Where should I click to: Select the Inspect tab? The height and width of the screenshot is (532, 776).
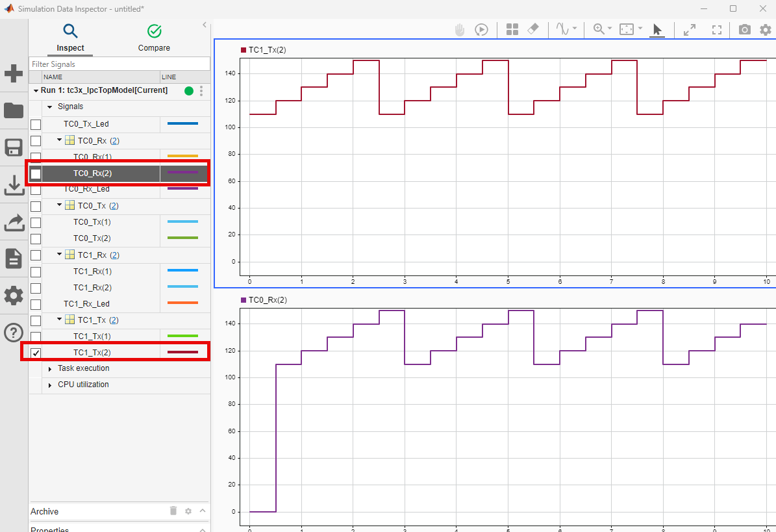click(70, 38)
